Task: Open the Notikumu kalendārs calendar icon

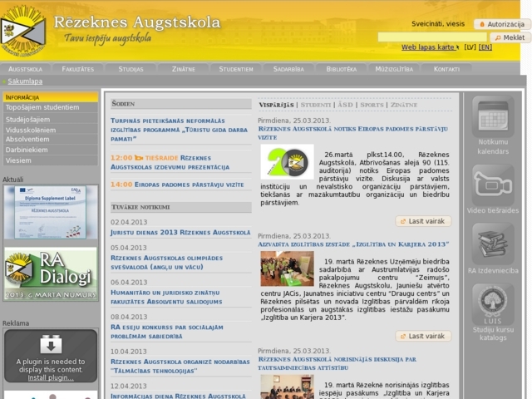Action: [493, 116]
